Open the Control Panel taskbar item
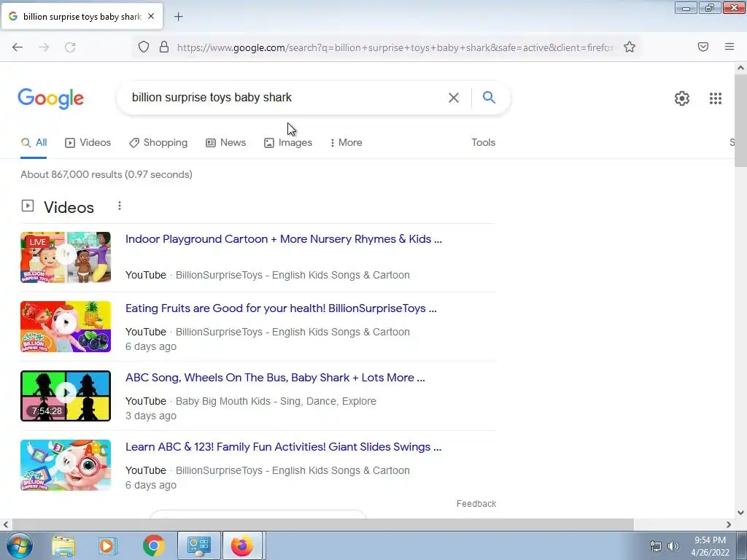Image resolution: width=747 pixels, height=560 pixels. tap(198, 545)
